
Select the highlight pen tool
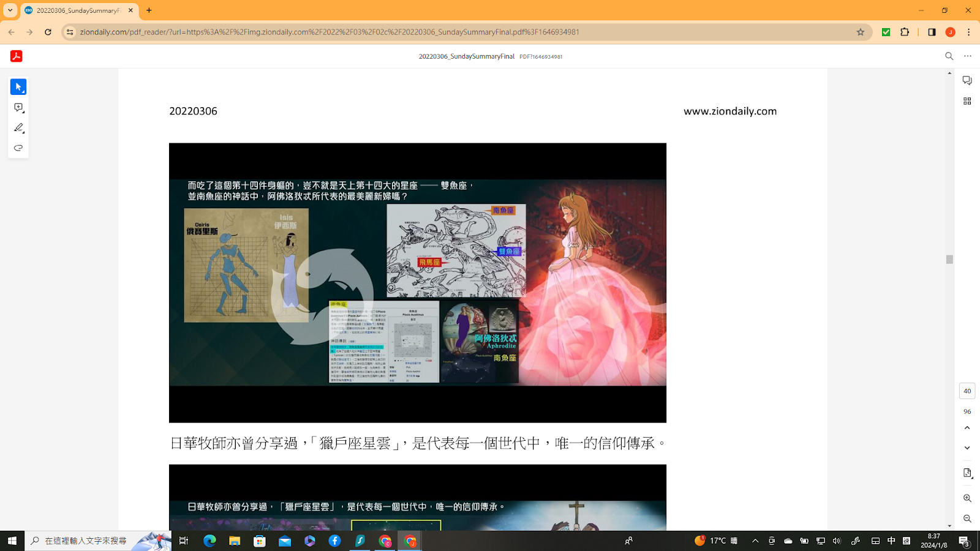click(x=18, y=128)
